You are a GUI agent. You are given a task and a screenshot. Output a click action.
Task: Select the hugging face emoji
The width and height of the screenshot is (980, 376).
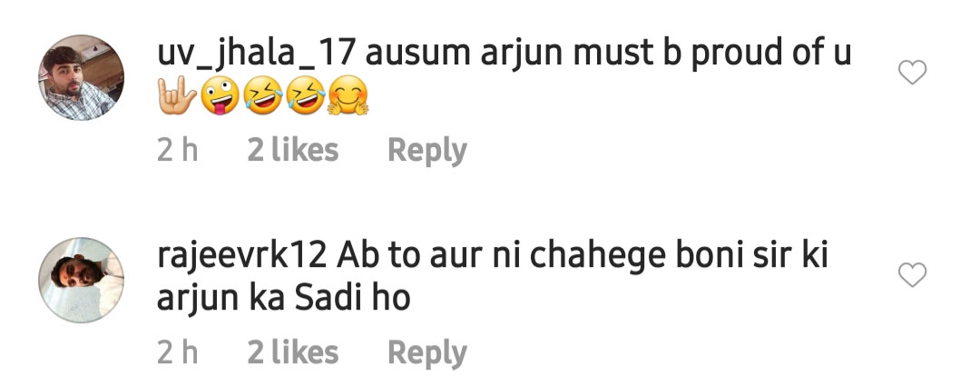348,95
